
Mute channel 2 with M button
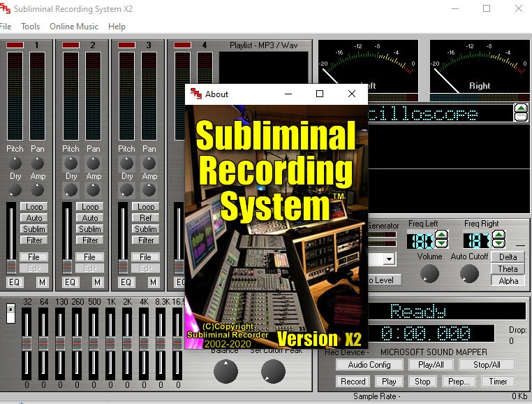(97, 282)
